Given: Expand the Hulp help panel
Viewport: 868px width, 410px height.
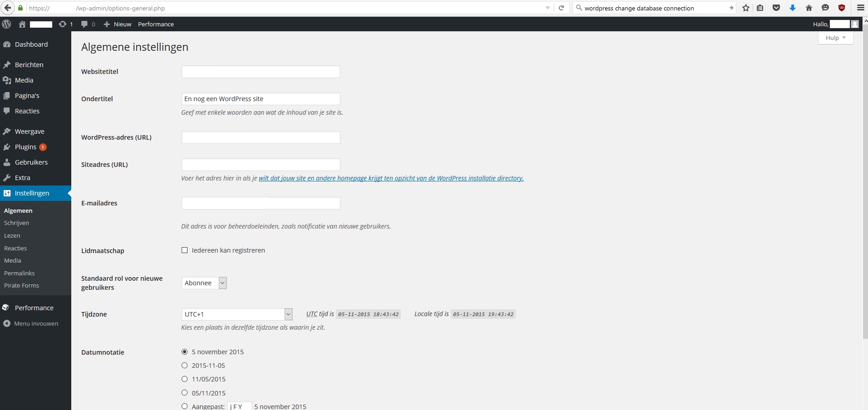Looking at the screenshot, I should pyautogui.click(x=835, y=38).
